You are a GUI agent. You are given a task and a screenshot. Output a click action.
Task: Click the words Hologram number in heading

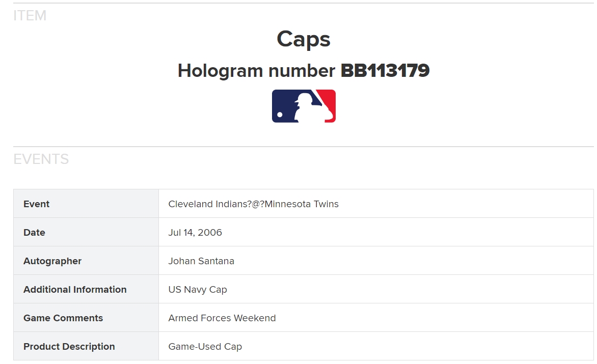pyautogui.click(x=257, y=71)
